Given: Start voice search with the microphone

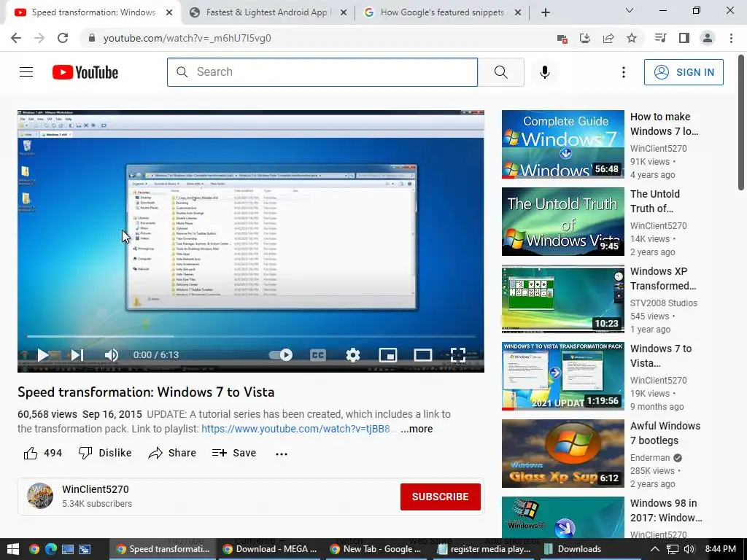Looking at the screenshot, I should [x=545, y=72].
